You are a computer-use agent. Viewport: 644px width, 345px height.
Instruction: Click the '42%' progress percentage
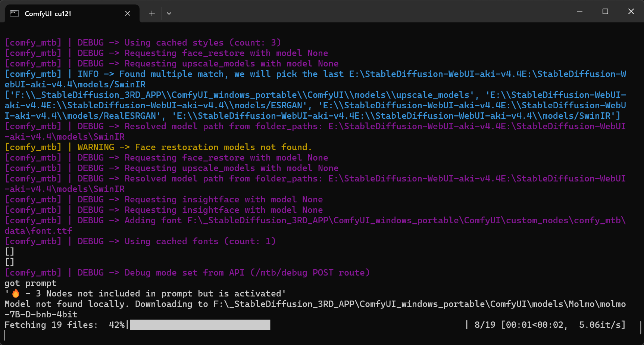click(117, 325)
